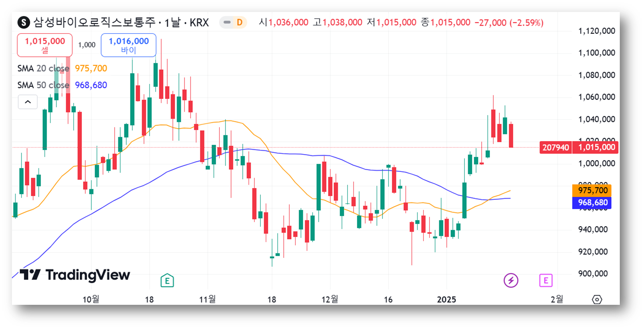This screenshot has width=644, height=329.
Task: Click the 207940 ticker label on axis
Action: (x=556, y=147)
